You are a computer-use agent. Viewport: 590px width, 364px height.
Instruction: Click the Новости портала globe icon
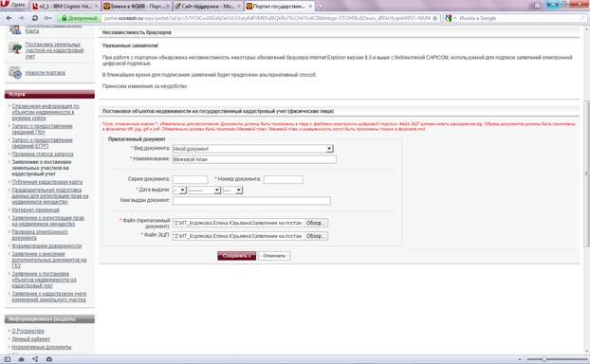click(15, 73)
